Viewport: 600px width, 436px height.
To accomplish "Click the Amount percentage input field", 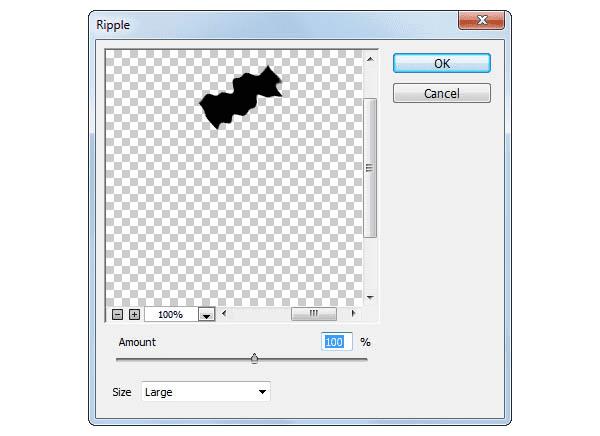I will tap(337, 342).
